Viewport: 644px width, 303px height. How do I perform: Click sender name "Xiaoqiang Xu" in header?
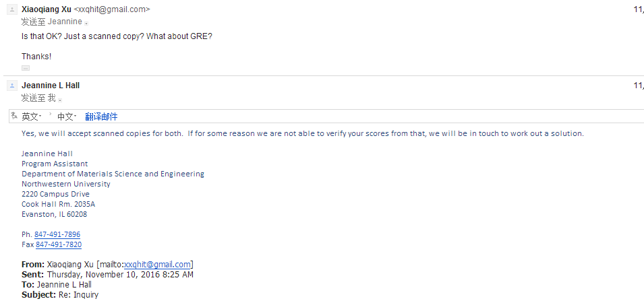pyautogui.click(x=46, y=9)
